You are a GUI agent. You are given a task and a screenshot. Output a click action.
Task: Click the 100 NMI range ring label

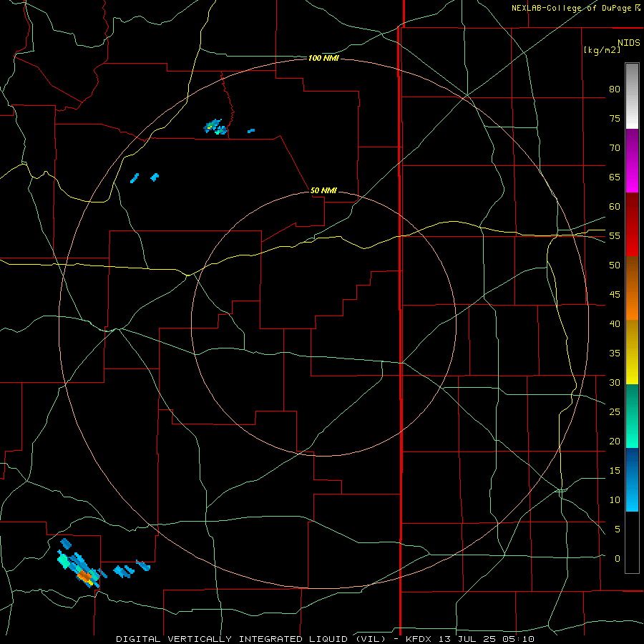(323, 59)
